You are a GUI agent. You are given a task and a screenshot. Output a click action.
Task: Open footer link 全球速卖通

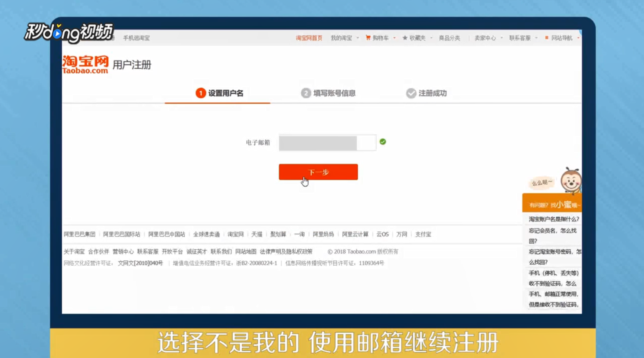tap(206, 234)
